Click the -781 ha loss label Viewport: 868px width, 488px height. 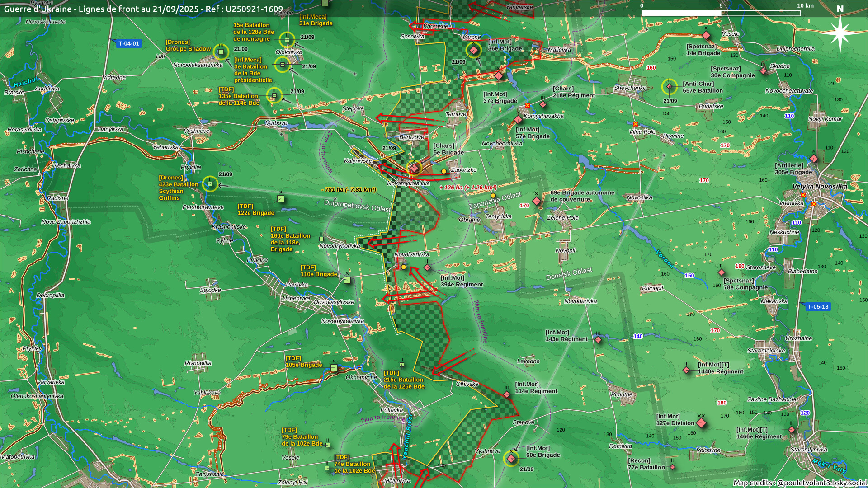pyautogui.click(x=348, y=190)
